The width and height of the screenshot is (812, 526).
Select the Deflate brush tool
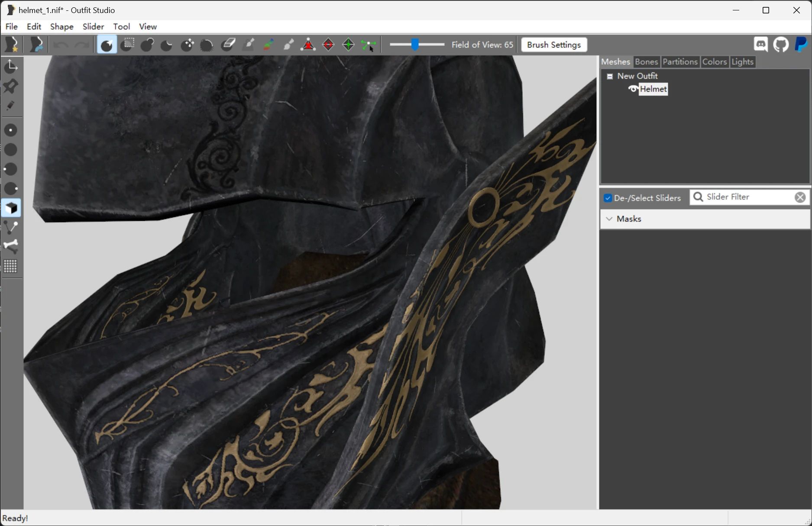166,45
